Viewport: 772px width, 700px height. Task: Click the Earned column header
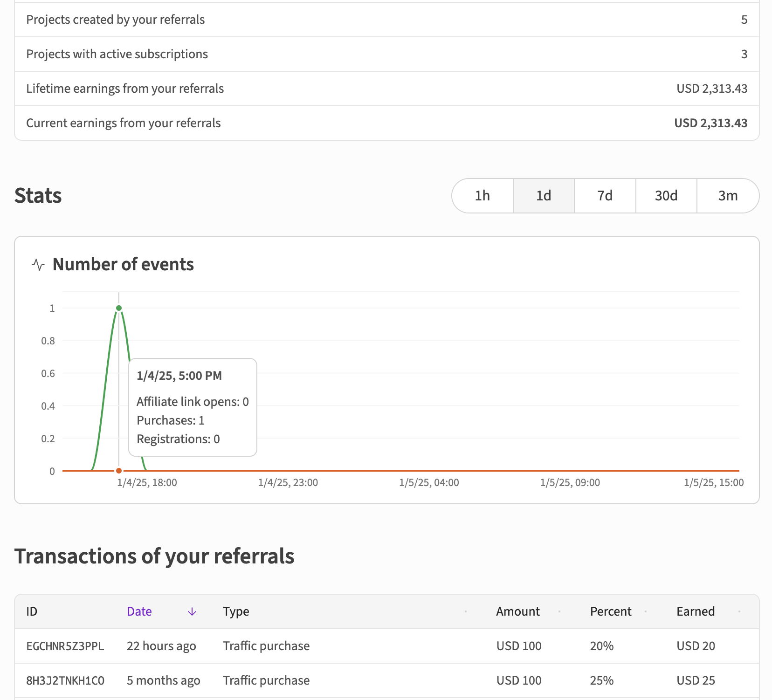(x=695, y=611)
